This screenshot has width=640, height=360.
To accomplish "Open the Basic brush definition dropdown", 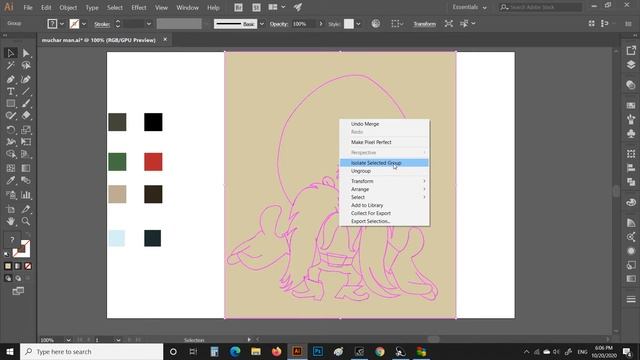I will [x=262, y=24].
